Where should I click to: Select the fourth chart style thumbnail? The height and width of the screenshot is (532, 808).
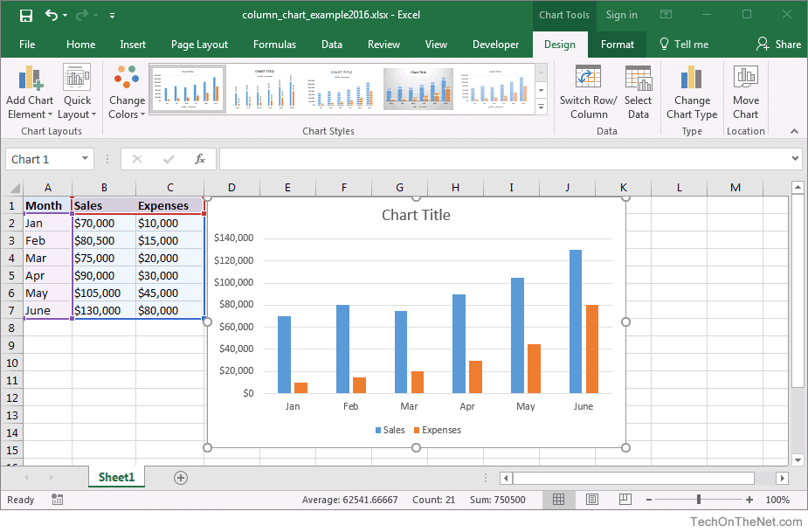(418, 89)
